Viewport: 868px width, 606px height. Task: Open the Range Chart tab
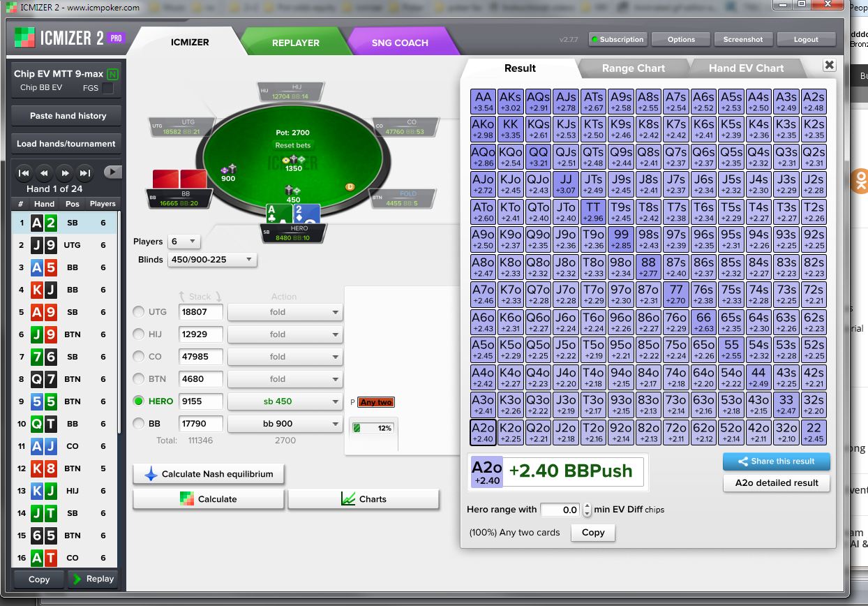pos(633,68)
